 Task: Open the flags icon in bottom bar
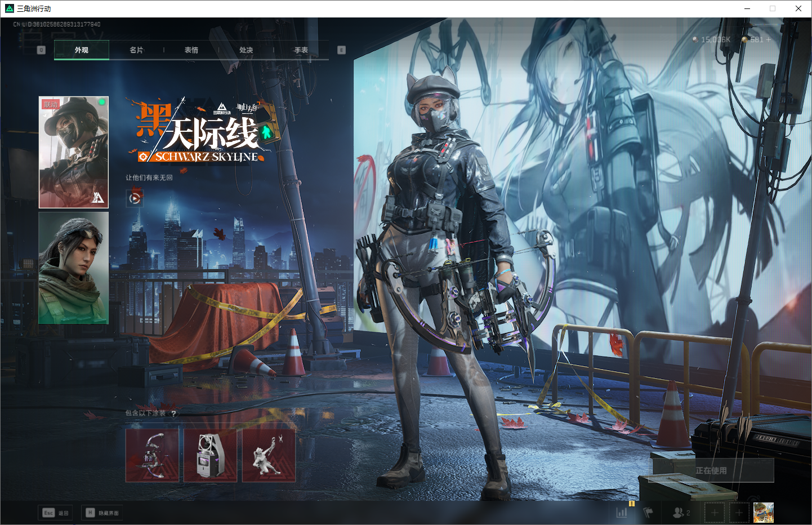(648, 513)
